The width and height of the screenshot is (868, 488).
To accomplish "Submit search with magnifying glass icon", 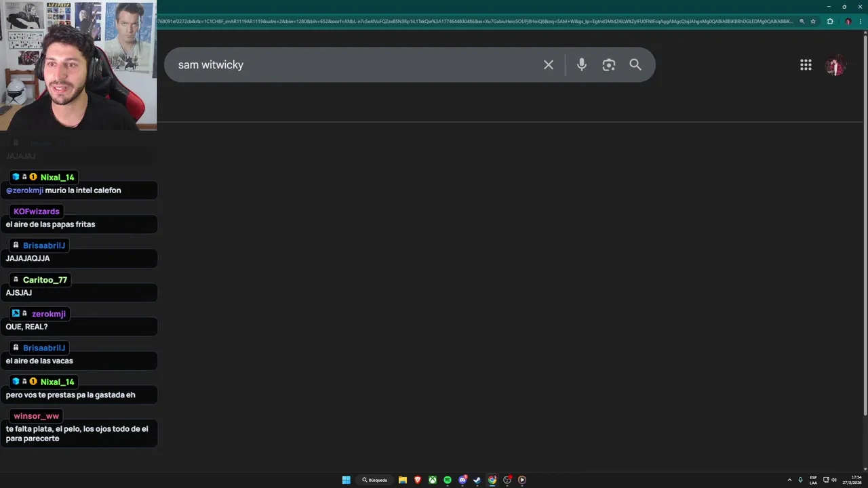I will tap(635, 64).
